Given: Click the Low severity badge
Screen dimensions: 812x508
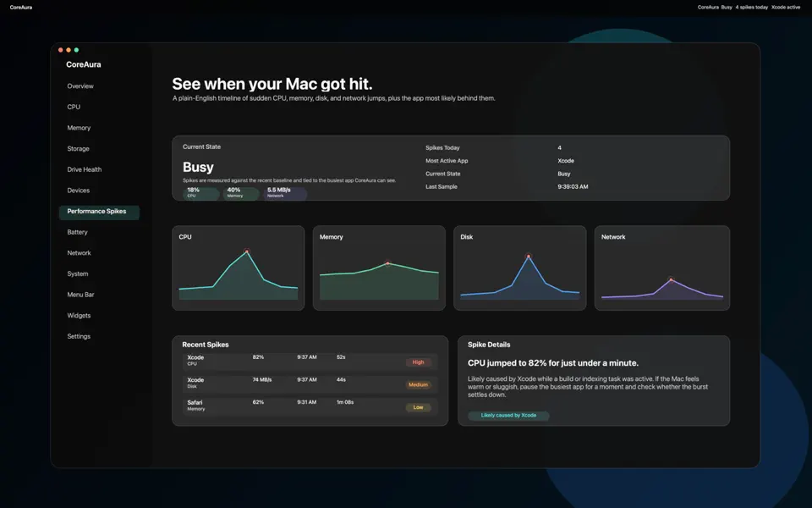Looking at the screenshot, I should click(x=418, y=407).
